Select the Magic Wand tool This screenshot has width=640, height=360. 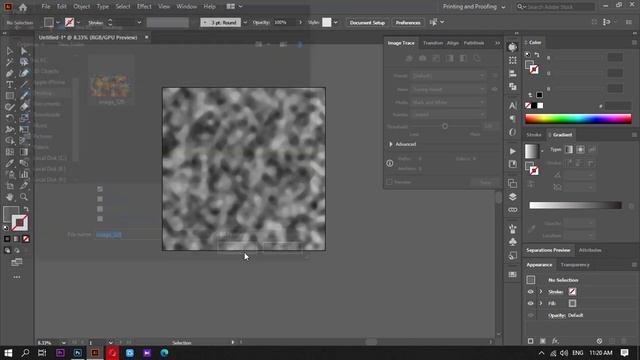point(9,62)
